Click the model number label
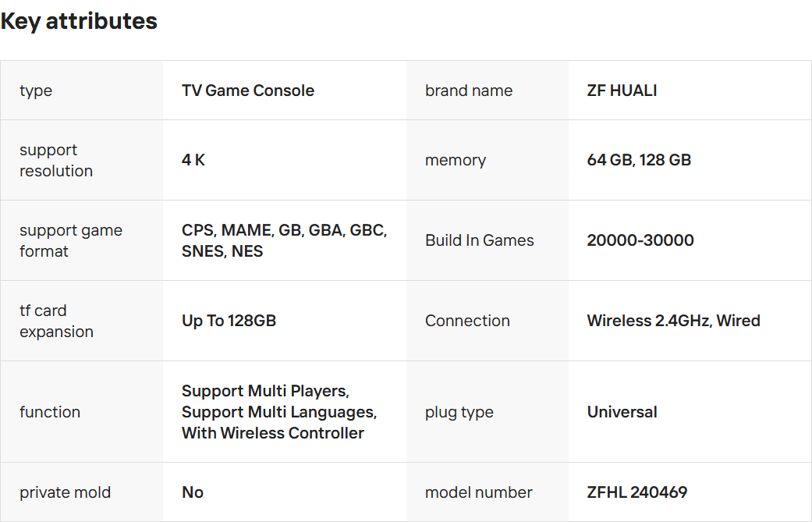 point(478,492)
